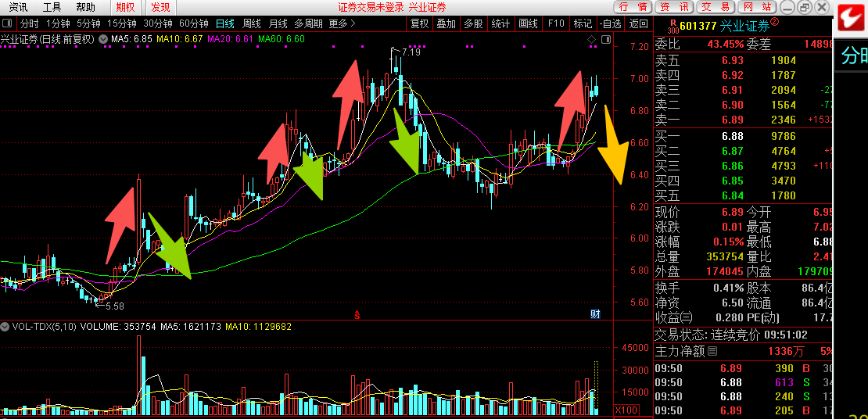The height and width of the screenshot is (419, 868).
Task: Click the 返回 back button
Action: 639,23
